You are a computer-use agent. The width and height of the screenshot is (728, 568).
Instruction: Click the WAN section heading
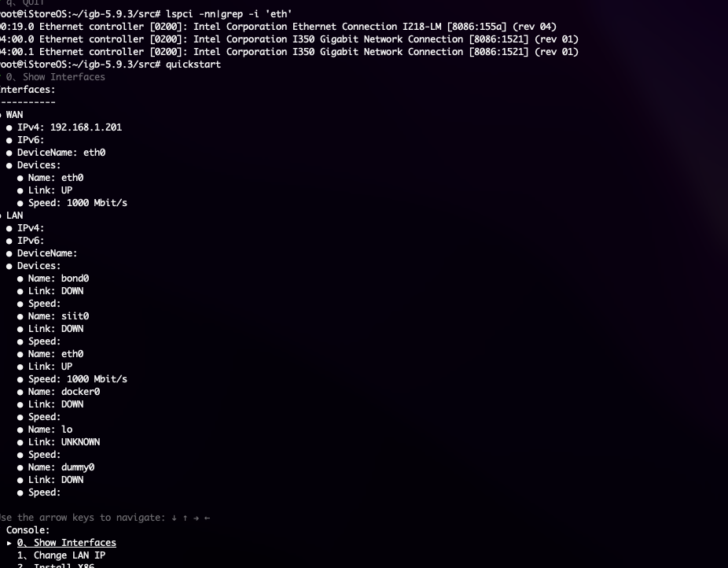(x=14, y=115)
